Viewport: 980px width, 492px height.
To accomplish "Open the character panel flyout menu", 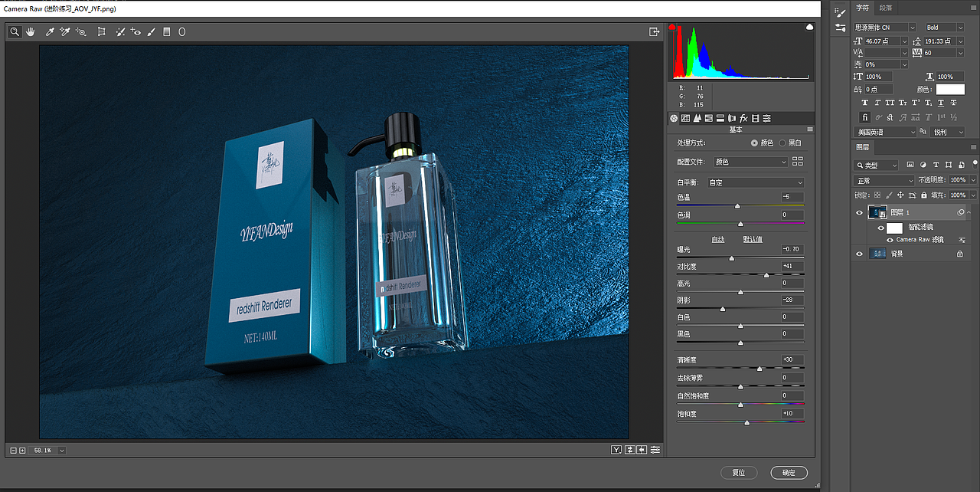I will click(x=974, y=8).
